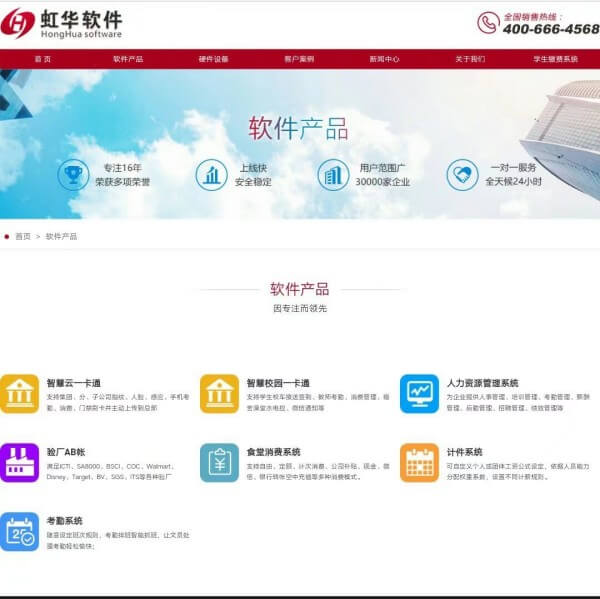Open the 新闻中心 menu item
Screen dimensions: 600x599
point(384,59)
